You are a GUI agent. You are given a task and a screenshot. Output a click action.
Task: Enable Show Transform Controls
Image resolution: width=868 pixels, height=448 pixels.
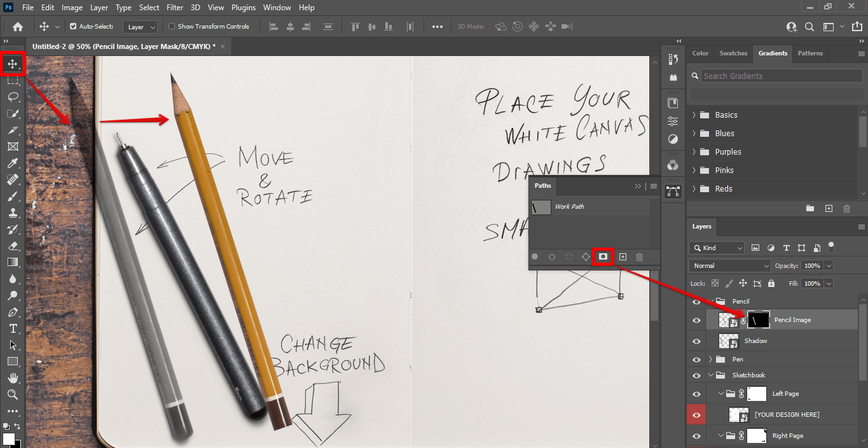point(171,26)
